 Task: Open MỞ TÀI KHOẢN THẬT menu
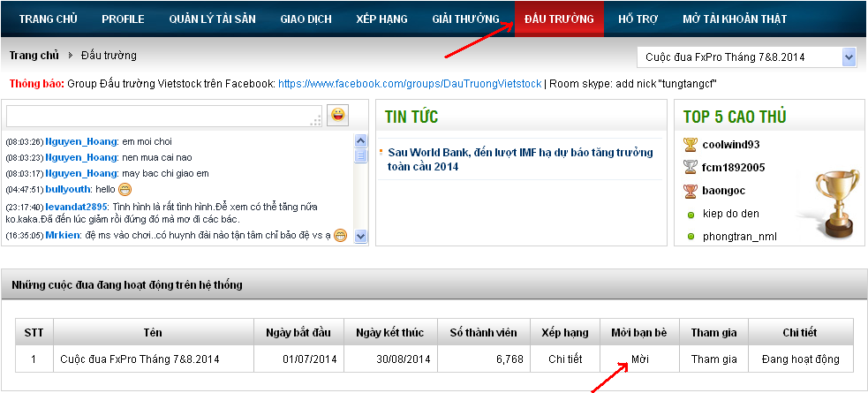pos(736,19)
